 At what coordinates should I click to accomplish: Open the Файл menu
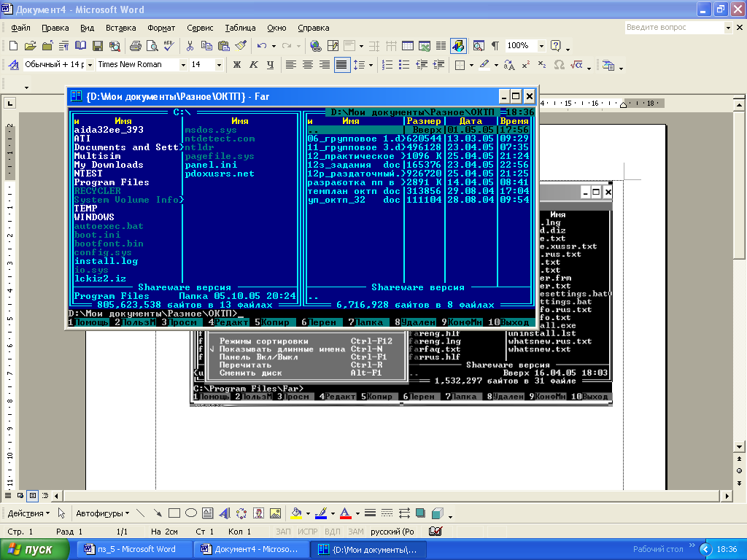point(20,28)
